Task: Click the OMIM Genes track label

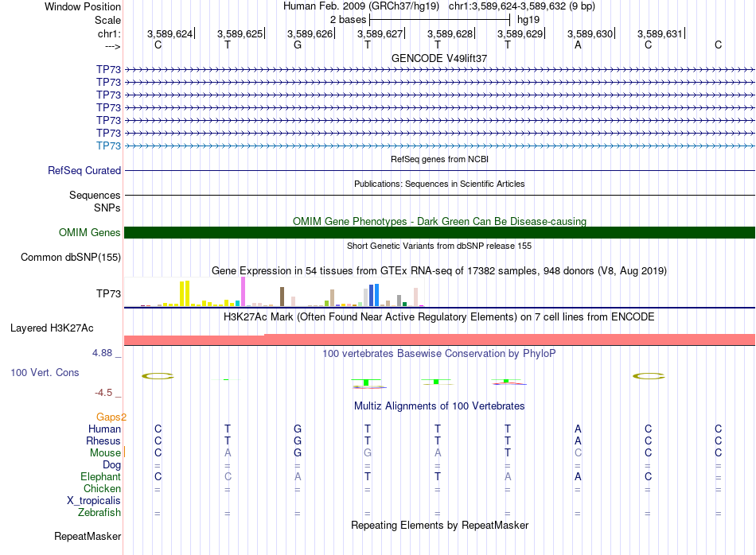Action: point(89,233)
